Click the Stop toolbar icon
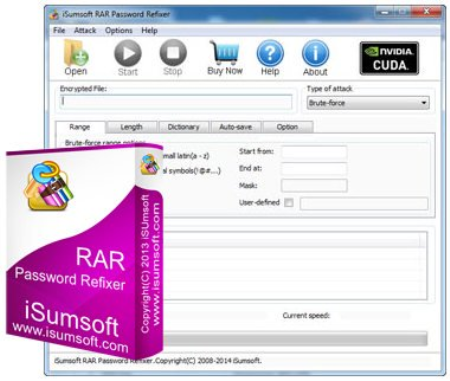The width and height of the screenshot is (450, 381). click(173, 53)
